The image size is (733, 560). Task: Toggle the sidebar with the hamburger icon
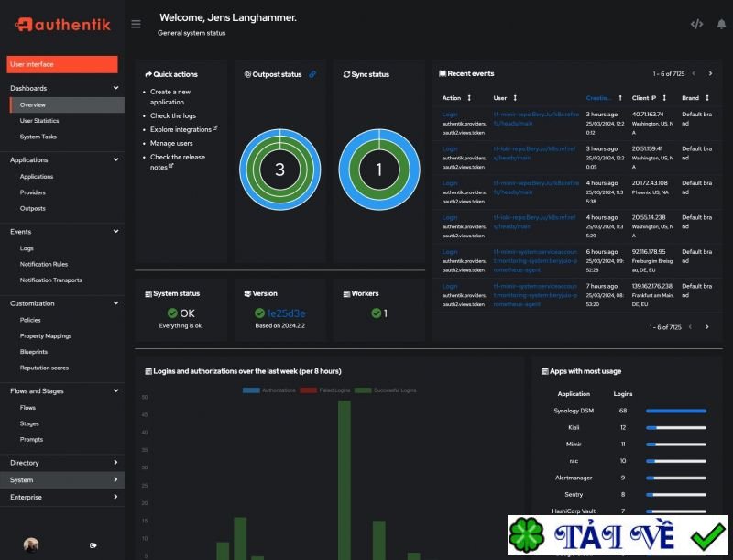coord(136,24)
